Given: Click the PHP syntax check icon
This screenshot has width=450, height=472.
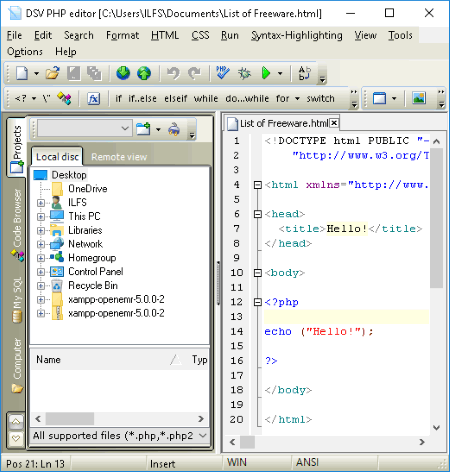Looking at the screenshot, I should pyautogui.click(x=222, y=73).
